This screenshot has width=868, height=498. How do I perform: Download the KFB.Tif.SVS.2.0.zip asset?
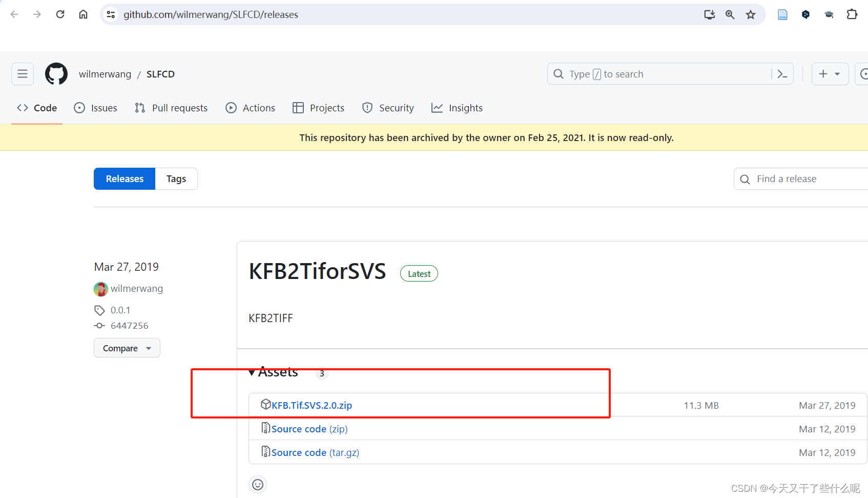coord(311,405)
